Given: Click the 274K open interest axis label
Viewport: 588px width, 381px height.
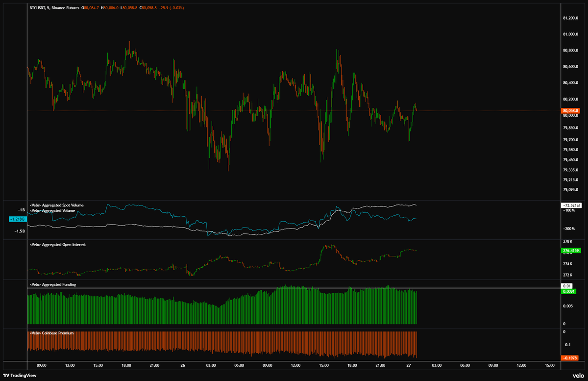Looking at the screenshot, I should [x=567, y=264].
